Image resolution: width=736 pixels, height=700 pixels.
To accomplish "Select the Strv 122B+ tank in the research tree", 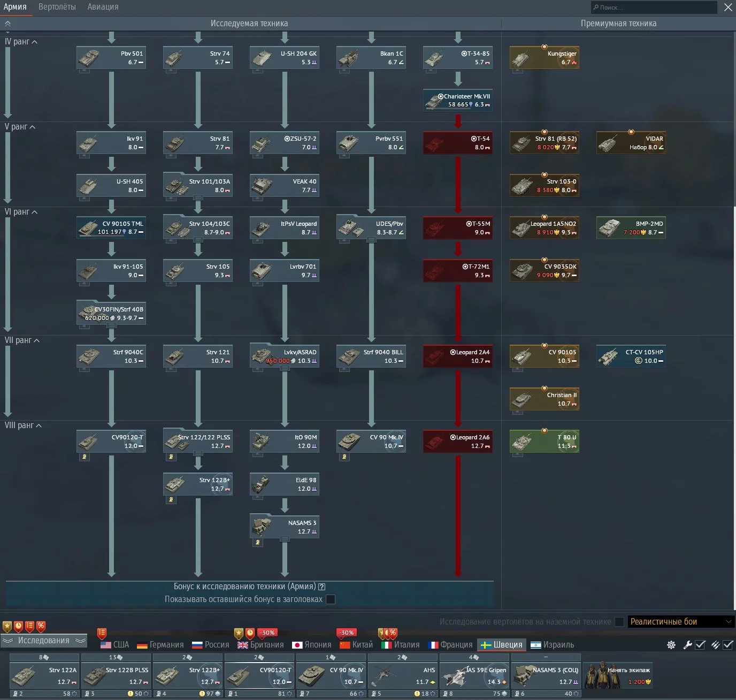I will (x=198, y=484).
